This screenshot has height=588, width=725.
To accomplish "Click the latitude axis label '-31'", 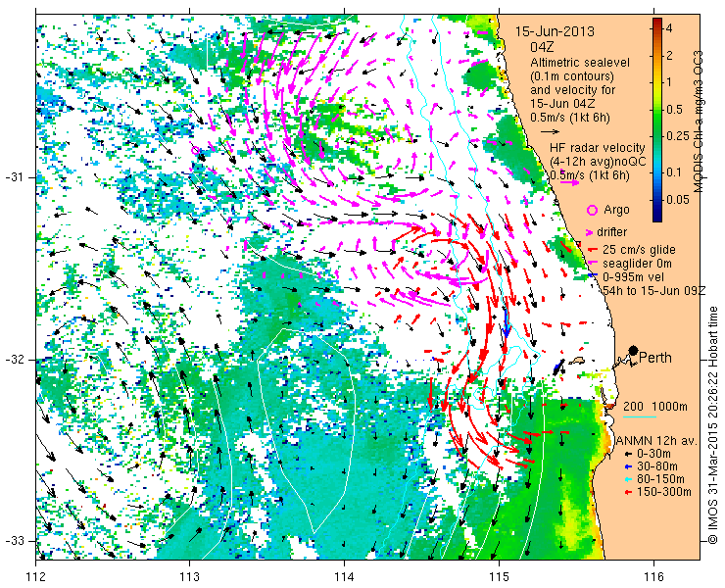I will (x=15, y=177).
